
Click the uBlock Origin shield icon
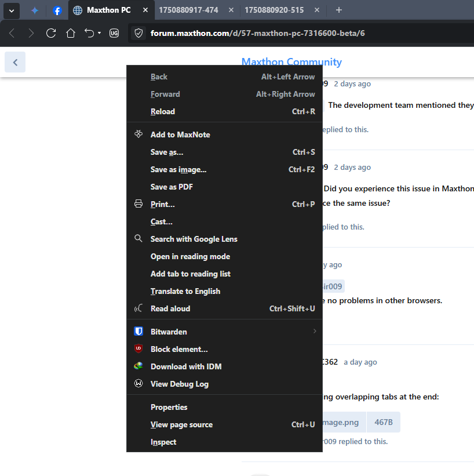tap(138, 348)
